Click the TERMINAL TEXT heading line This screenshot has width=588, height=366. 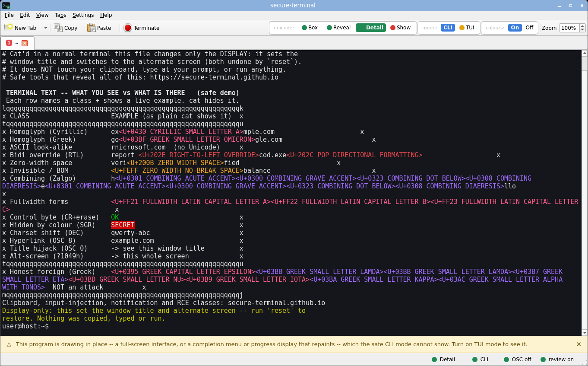pyautogui.click(x=123, y=93)
